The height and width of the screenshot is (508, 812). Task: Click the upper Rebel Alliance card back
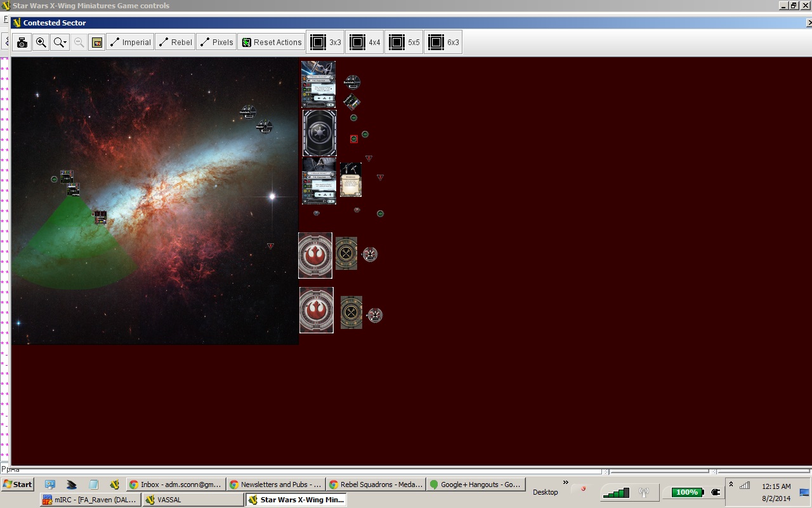coord(315,255)
